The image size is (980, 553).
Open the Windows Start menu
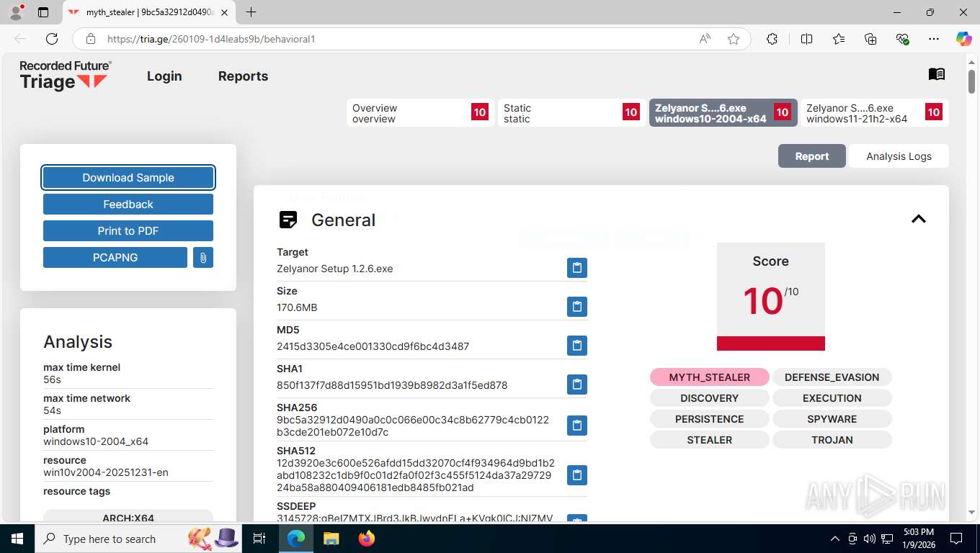click(x=17, y=539)
